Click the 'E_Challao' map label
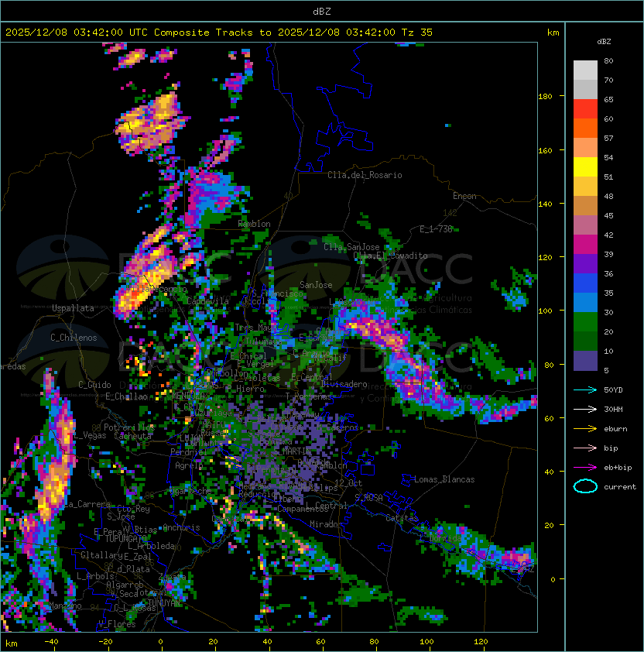This screenshot has width=644, height=652. (x=126, y=396)
